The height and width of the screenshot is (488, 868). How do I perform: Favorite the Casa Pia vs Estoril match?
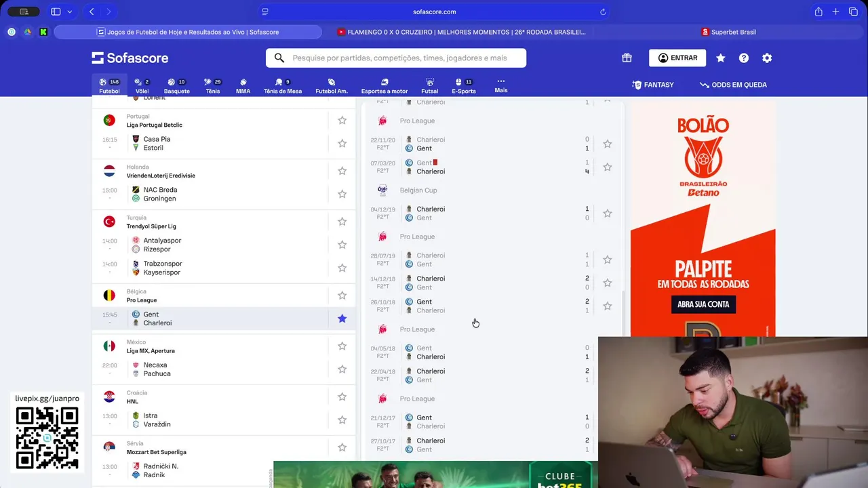[342, 143]
